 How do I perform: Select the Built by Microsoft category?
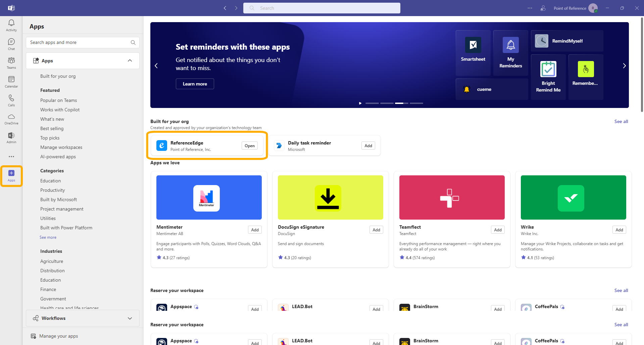point(58,199)
